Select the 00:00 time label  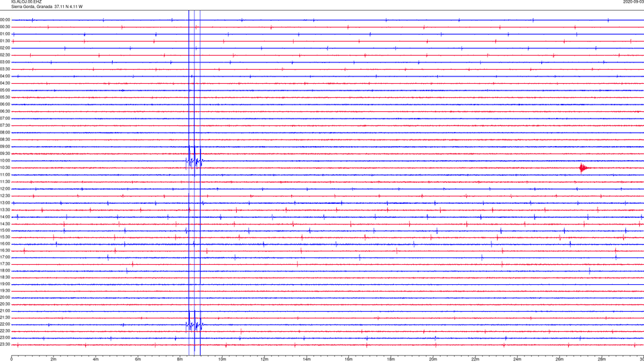click(5, 19)
